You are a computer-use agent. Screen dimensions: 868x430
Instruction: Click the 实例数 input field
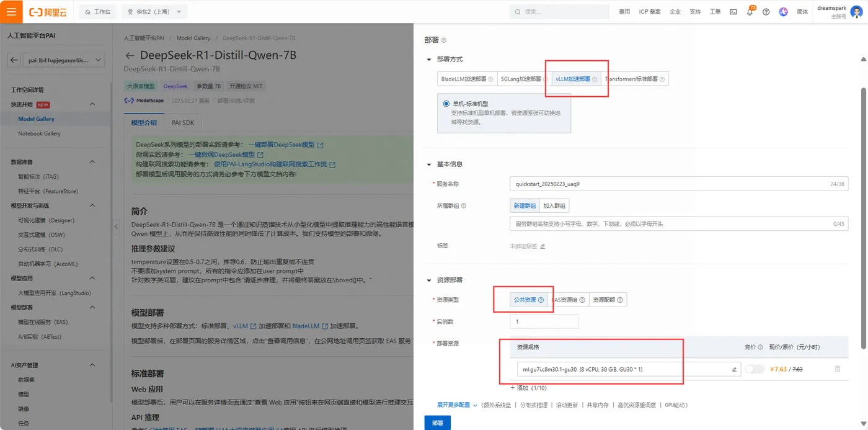click(544, 321)
